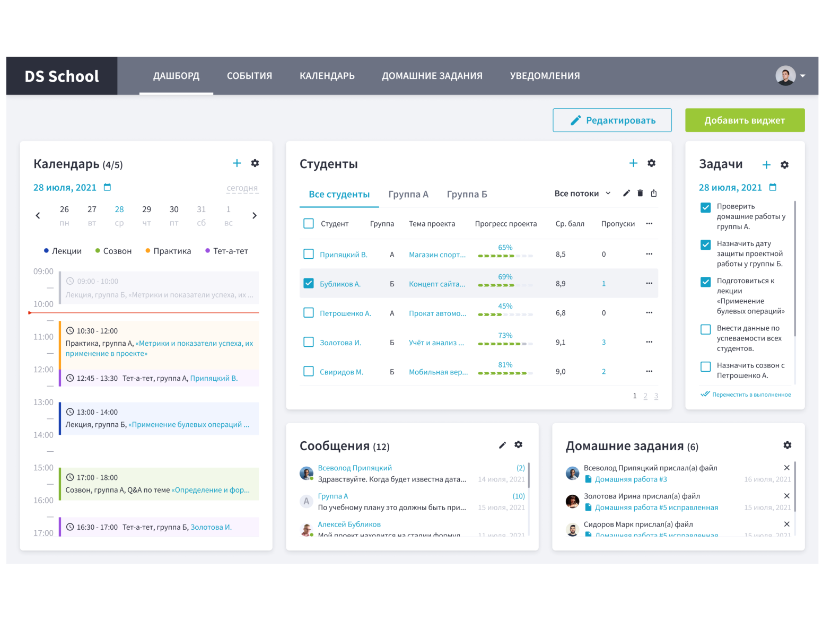Click DS School logo
The height and width of the screenshot is (630, 840).
pos(62,76)
